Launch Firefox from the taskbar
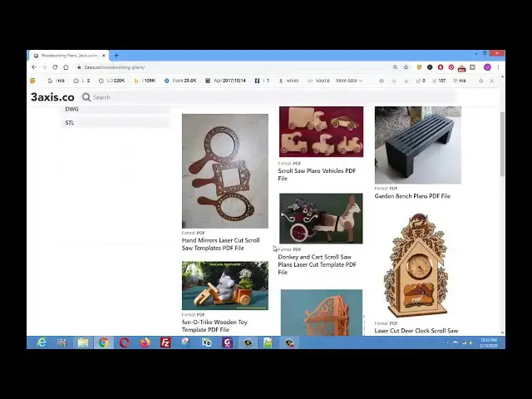The image size is (532, 399). pyautogui.click(x=145, y=342)
